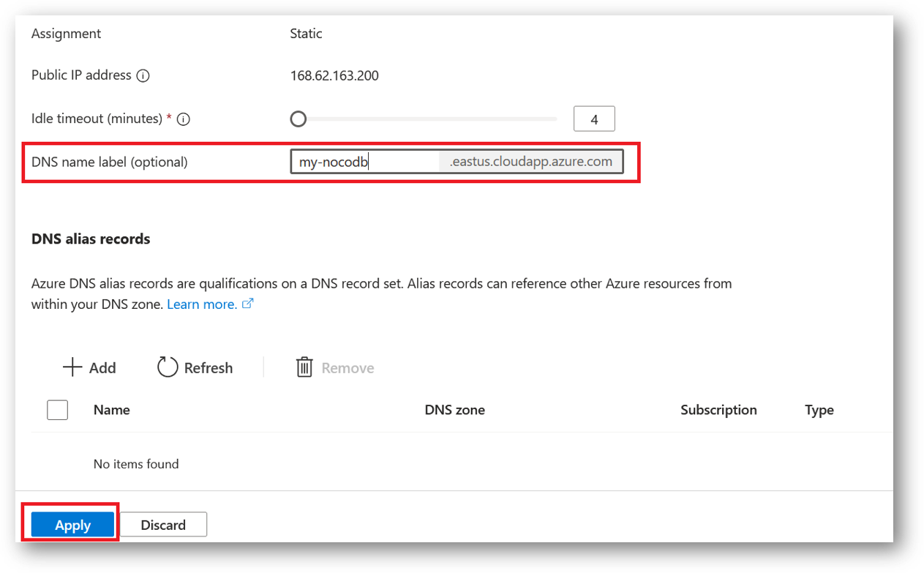Click the Name column header
Viewport: 924px width, 573px height.
click(x=112, y=410)
